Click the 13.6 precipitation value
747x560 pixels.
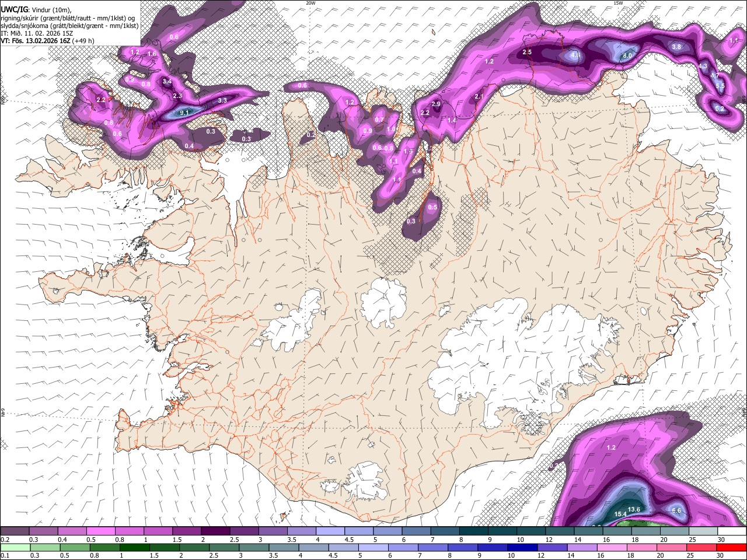coord(634,509)
